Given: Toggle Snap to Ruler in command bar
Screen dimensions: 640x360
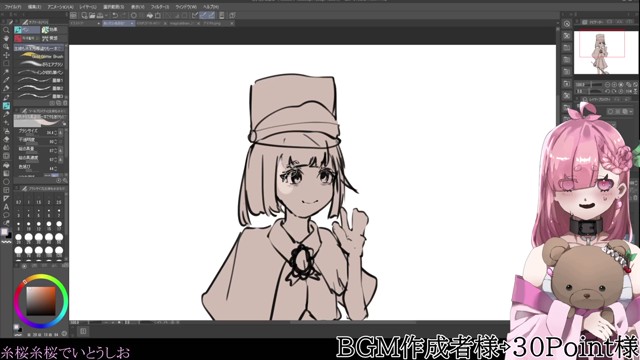Looking at the screenshot, I should point(195,16).
